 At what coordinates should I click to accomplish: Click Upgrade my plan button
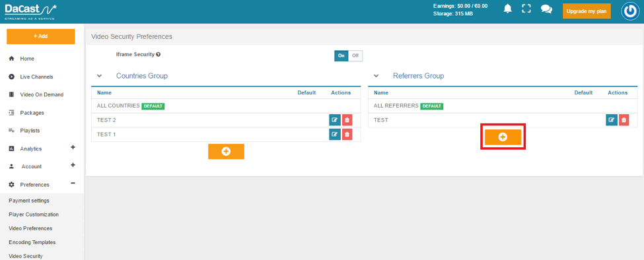tap(587, 11)
